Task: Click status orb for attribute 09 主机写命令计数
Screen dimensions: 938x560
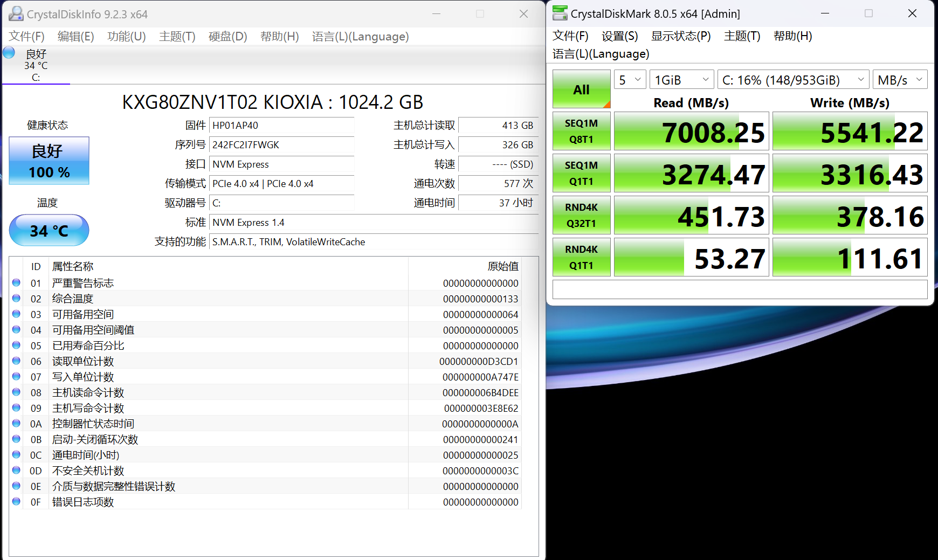Action: [16, 407]
